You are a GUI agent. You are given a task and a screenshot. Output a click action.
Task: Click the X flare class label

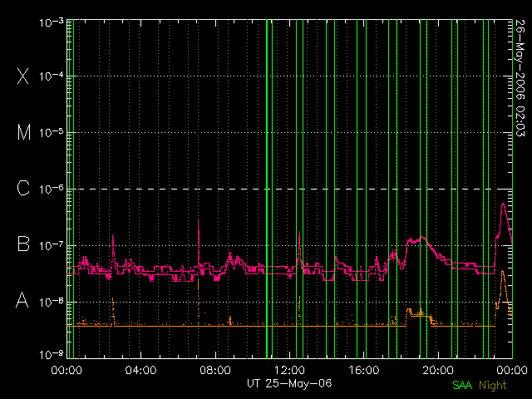[x=23, y=76]
